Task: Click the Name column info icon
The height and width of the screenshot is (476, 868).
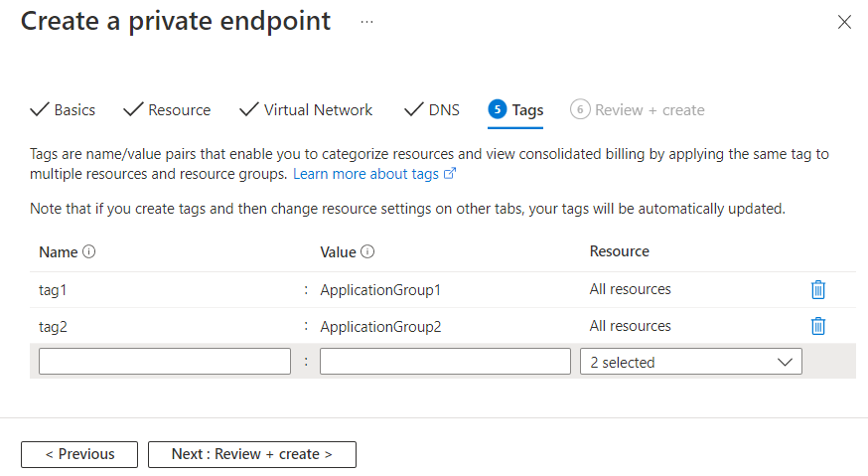Action: (x=89, y=252)
